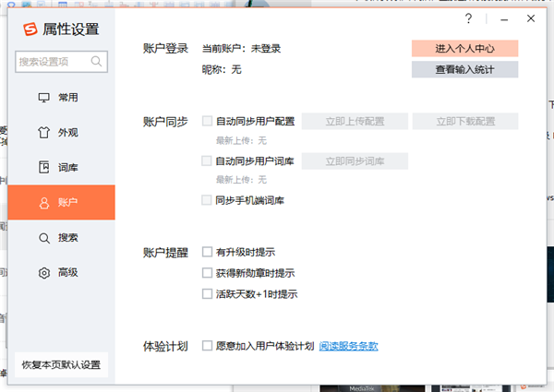Image resolution: width=554 pixels, height=392 pixels.
Task: Enable 有升级时提示 checkbox
Action: [x=207, y=252]
